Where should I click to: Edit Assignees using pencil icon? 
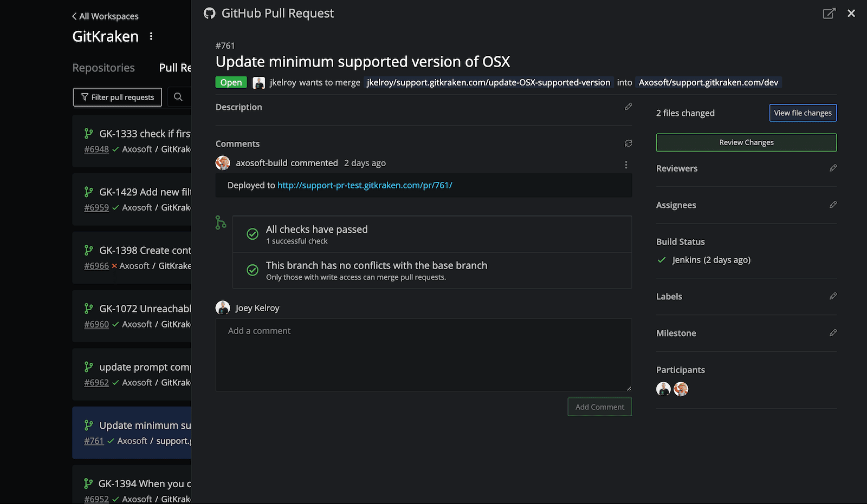click(833, 205)
